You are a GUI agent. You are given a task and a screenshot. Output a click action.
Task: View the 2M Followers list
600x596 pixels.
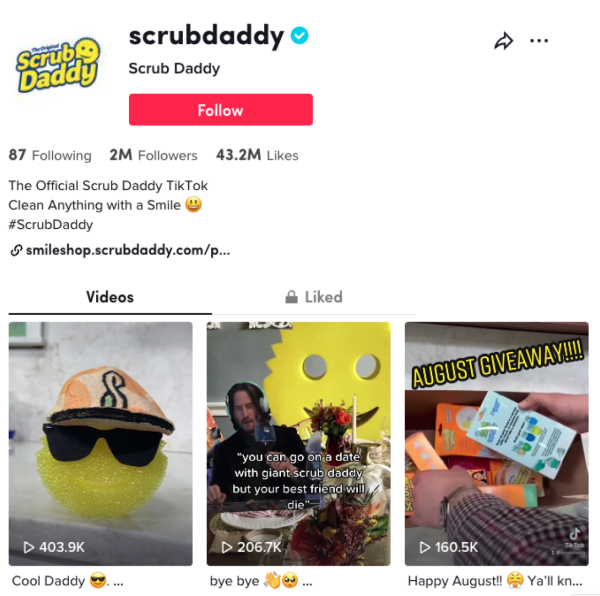tap(153, 155)
